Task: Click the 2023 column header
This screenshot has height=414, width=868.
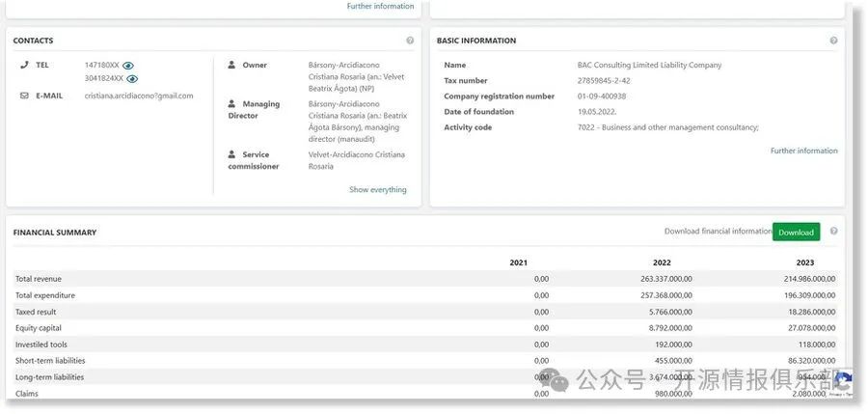Action: point(805,262)
